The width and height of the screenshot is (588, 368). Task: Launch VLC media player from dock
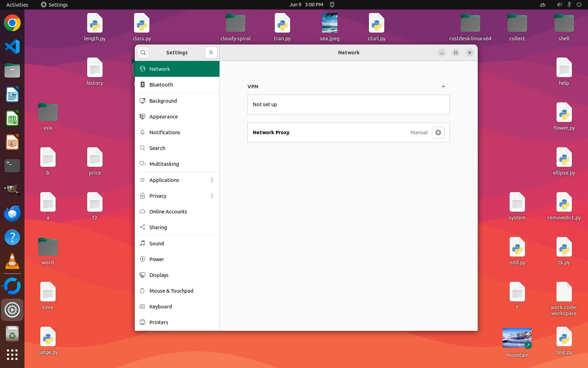[x=12, y=261]
